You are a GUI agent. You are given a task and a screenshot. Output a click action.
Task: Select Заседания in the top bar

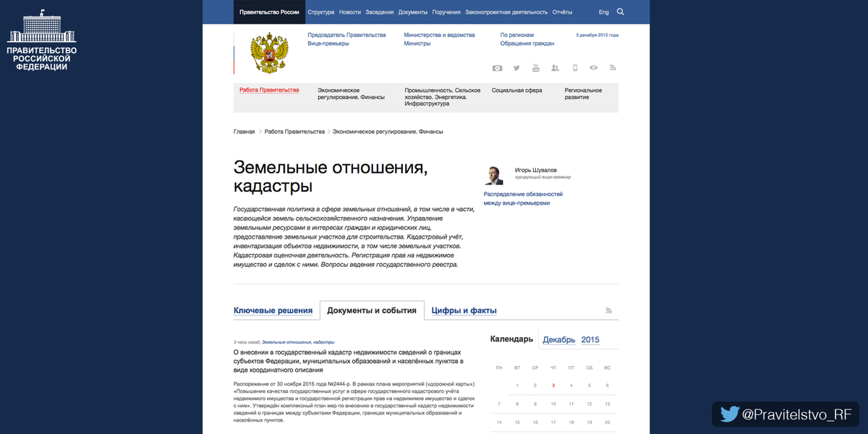coord(380,12)
